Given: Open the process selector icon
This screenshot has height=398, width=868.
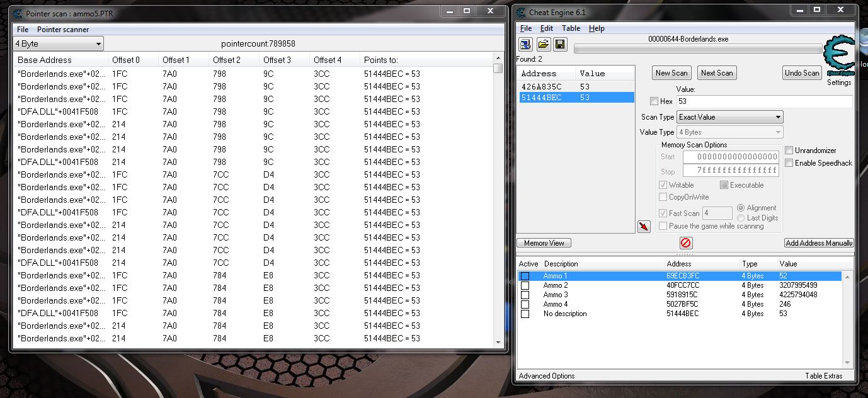Looking at the screenshot, I should [525, 44].
